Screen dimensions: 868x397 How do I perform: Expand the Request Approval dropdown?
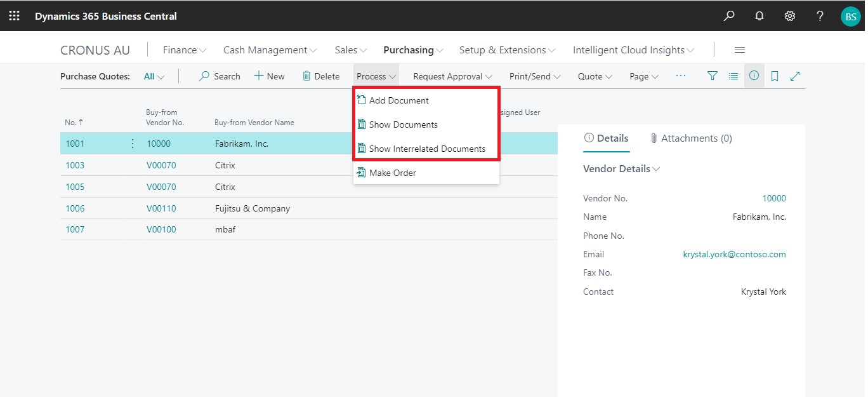tap(452, 76)
